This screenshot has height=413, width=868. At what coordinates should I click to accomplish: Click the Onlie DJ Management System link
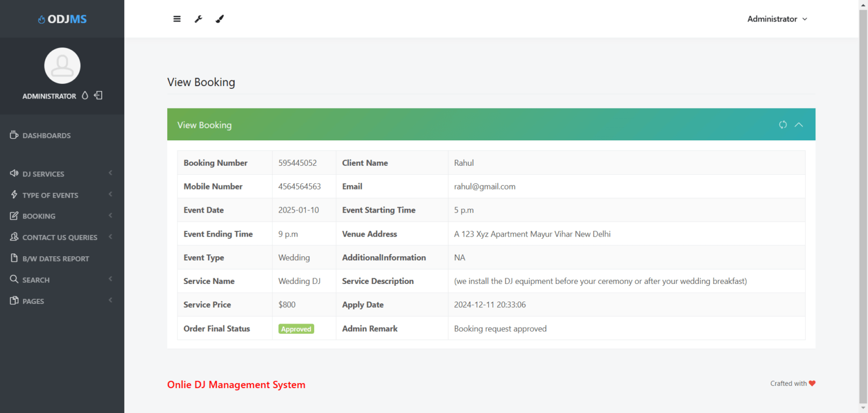(236, 384)
